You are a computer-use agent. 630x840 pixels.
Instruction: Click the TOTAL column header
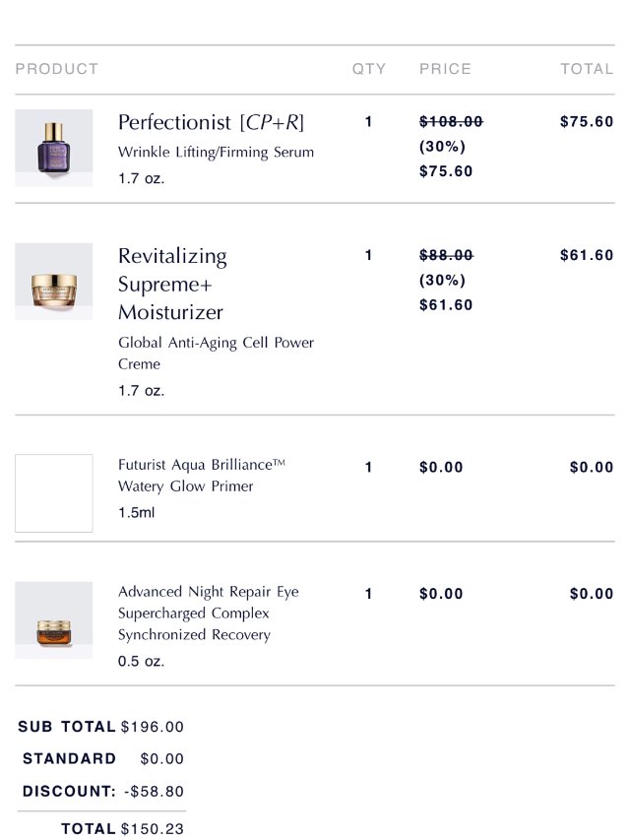(x=587, y=69)
